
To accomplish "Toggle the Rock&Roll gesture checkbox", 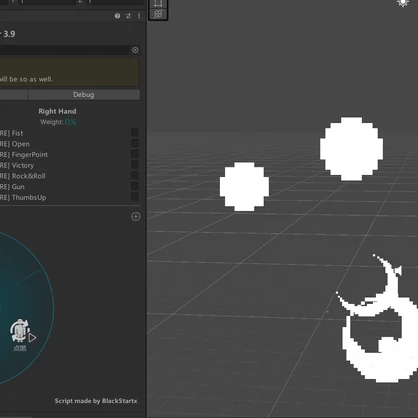I will 135,175.
